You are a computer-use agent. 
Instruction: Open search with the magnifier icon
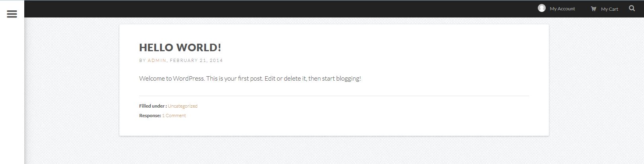click(x=632, y=8)
